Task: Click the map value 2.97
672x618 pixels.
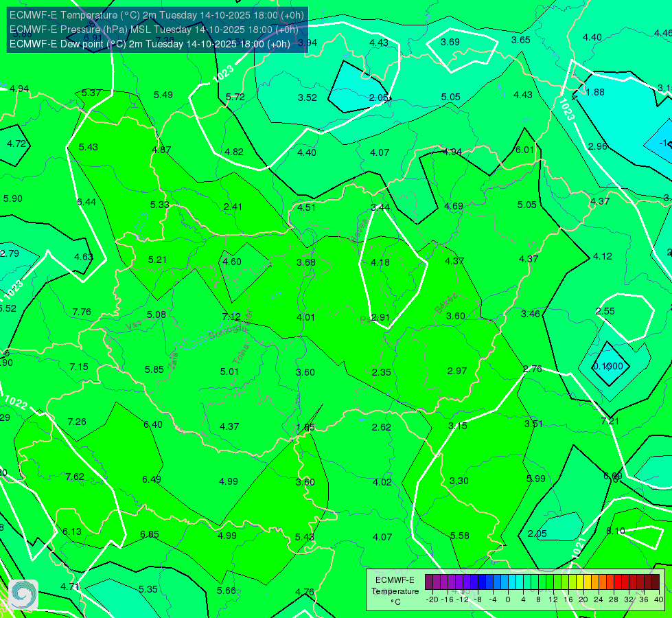Action: 457,371
